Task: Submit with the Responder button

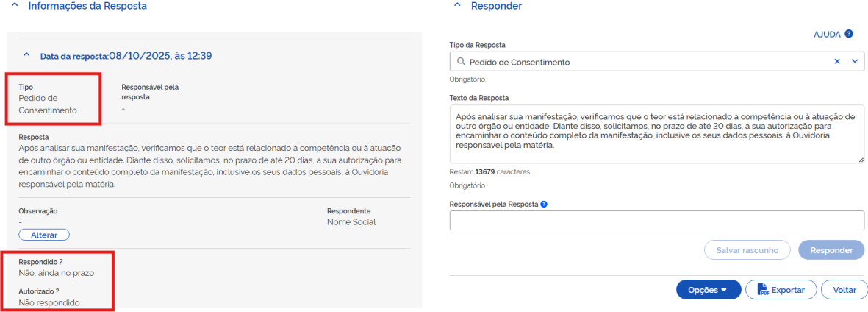Action: [x=831, y=250]
